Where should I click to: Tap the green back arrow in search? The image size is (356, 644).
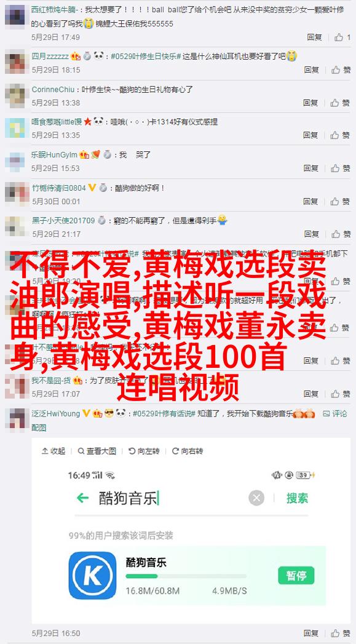pos(82,498)
